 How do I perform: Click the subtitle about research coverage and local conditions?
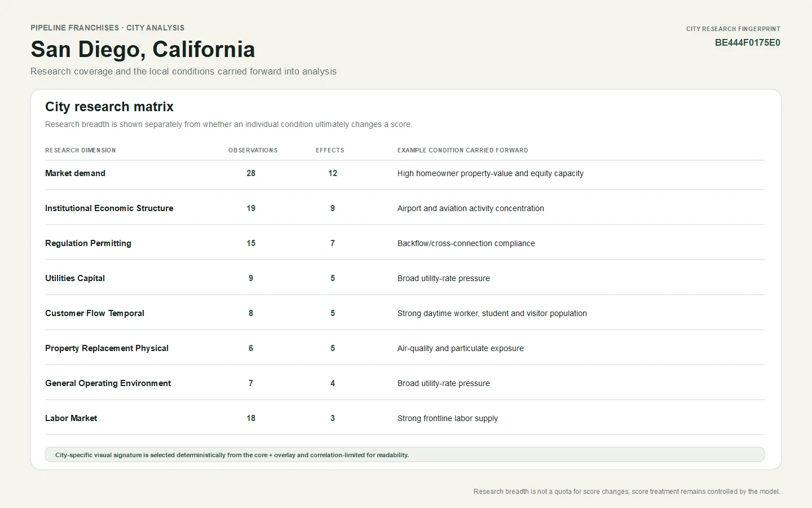tap(183, 72)
